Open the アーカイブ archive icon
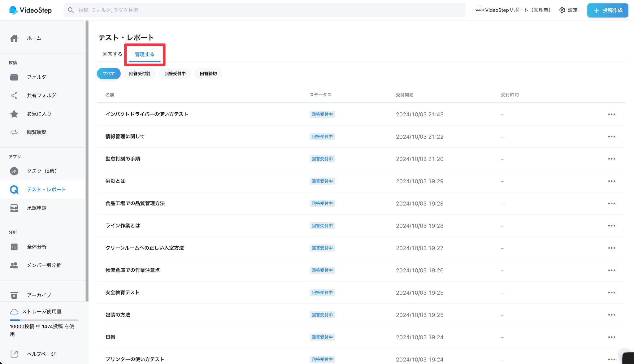 pyautogui.click(x=14, y=295)
